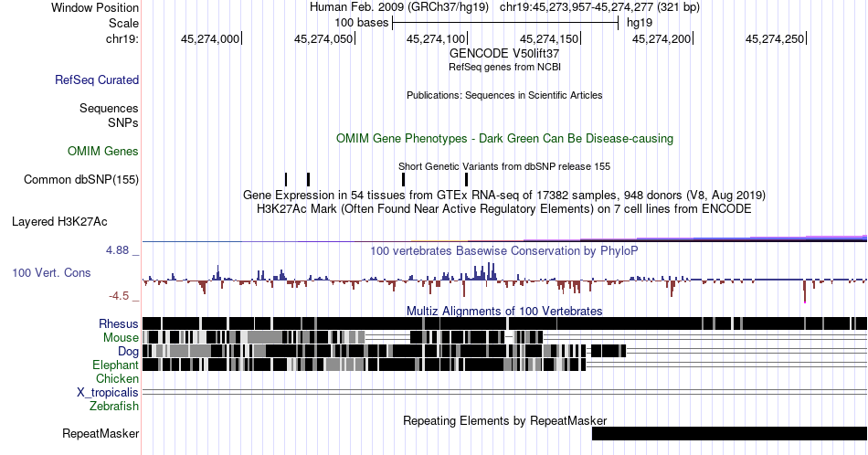Click the GENCODE V50lift37 track title
This screenshot has height=455, width=868.
(504, 54)
